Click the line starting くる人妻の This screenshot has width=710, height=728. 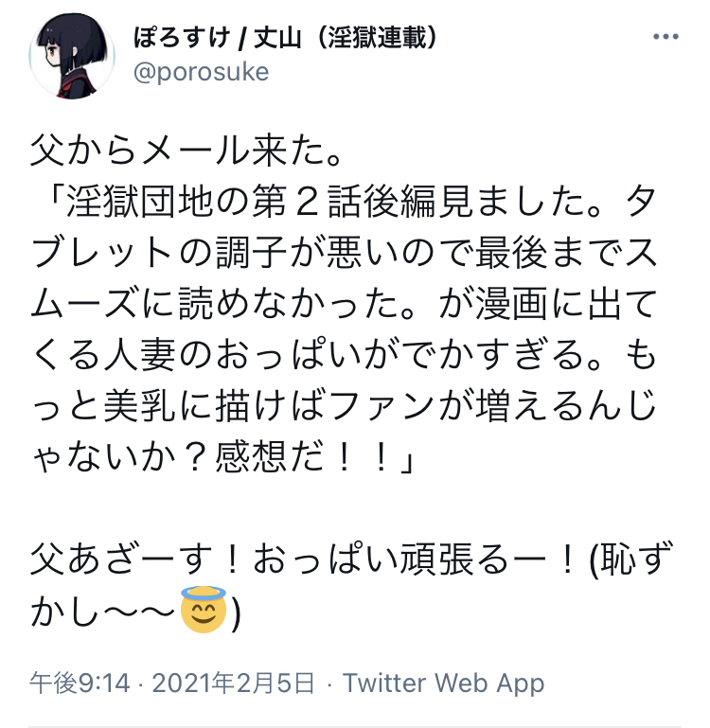tap(344, 355)
